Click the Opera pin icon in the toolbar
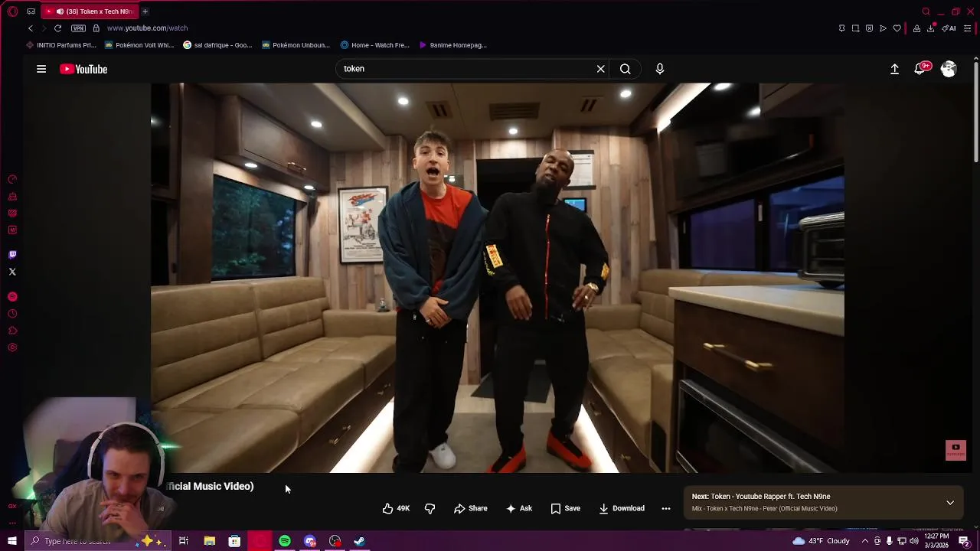Image resolution: width=980 pixels, height=551 pixels. [841, 28]
